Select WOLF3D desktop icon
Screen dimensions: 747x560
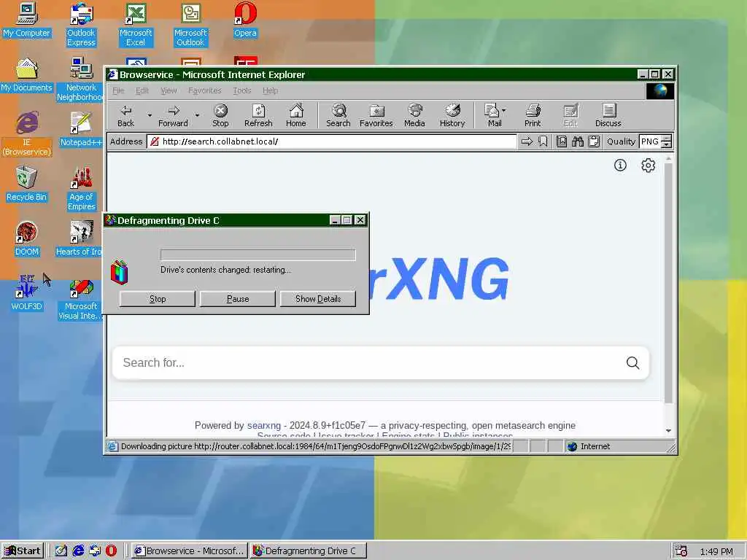click(27, 293)
